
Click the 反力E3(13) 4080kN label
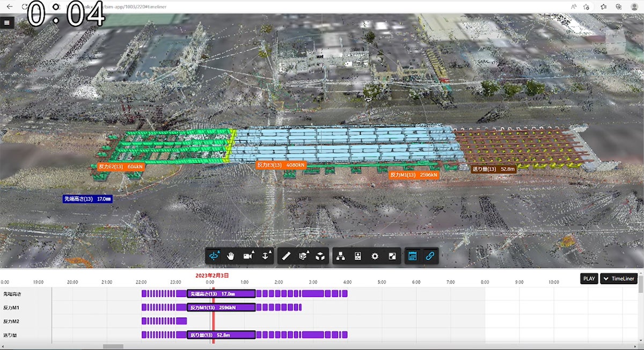281,165
